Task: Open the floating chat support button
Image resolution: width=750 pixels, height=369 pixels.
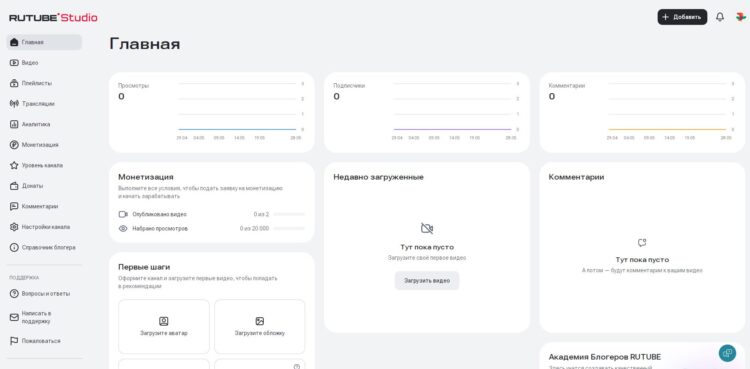Action: pyautogui.click(x=727, y=353)
